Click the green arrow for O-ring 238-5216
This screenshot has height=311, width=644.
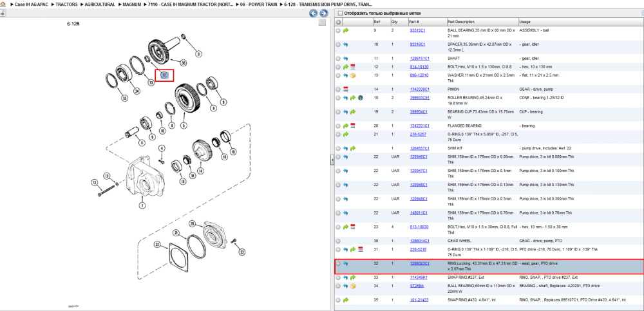click(353, 249)
